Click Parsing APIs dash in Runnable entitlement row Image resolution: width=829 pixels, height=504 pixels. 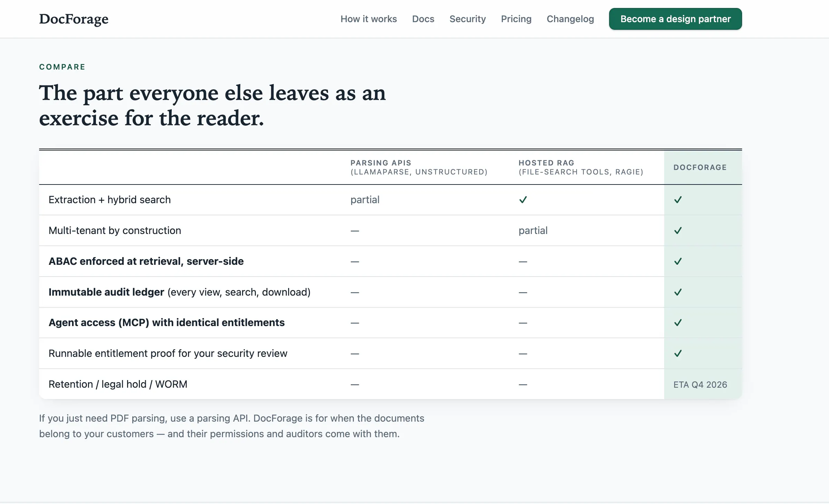[355, 354]
